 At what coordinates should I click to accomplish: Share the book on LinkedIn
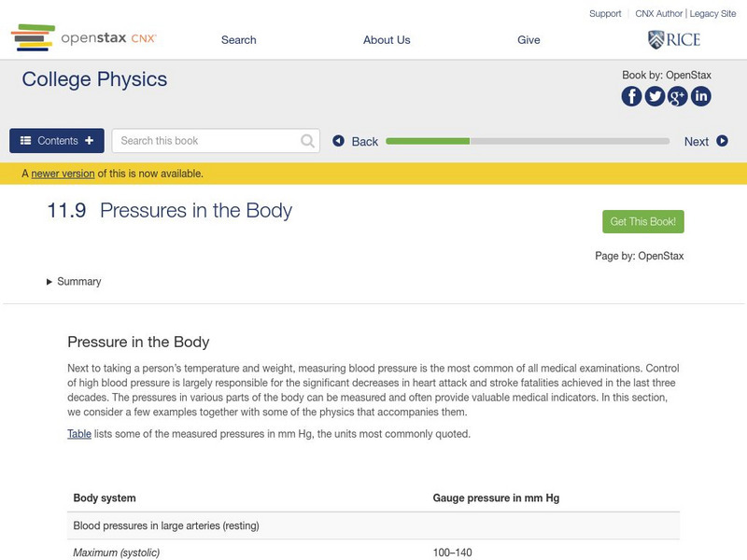pyautogui.click(x=700, y=96)
